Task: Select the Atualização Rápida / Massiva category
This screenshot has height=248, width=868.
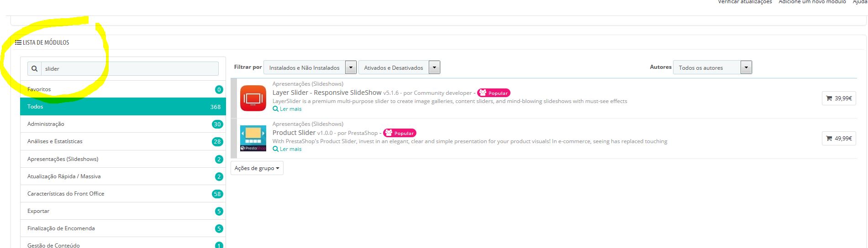Action: click(123, 176)
